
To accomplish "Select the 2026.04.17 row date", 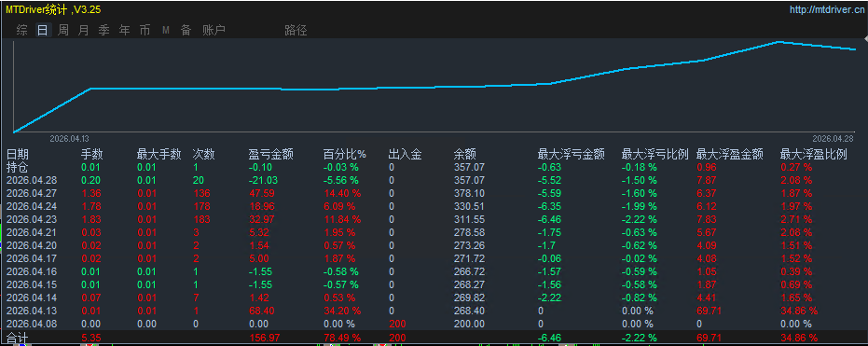I will point(32,258).
